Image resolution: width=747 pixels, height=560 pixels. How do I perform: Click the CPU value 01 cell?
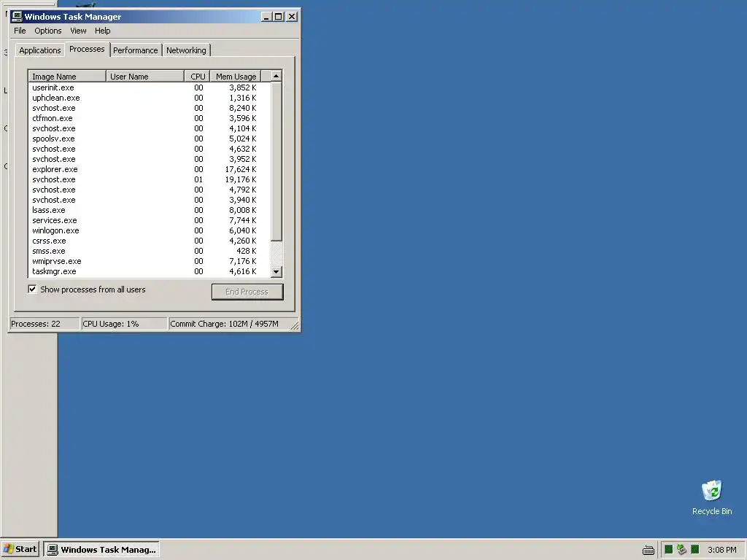198,180
